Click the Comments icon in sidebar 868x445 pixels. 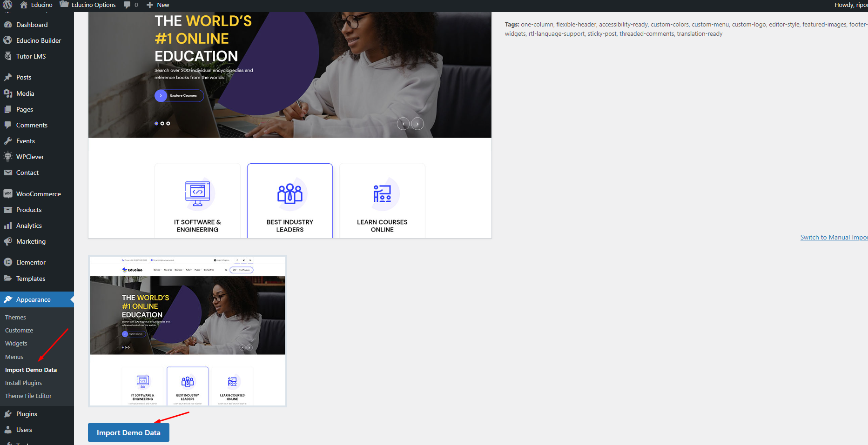(x=8, y=125)
